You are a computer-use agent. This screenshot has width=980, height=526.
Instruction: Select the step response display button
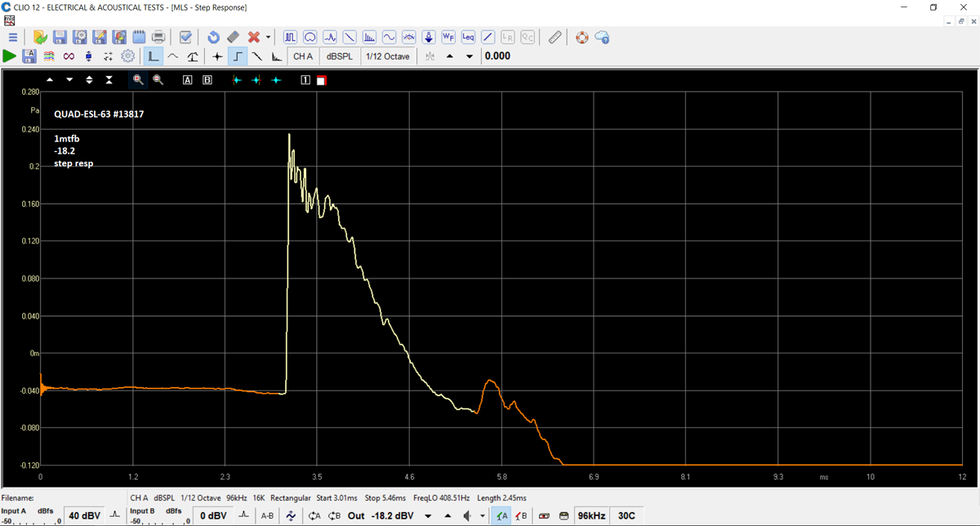coord(237,56)
